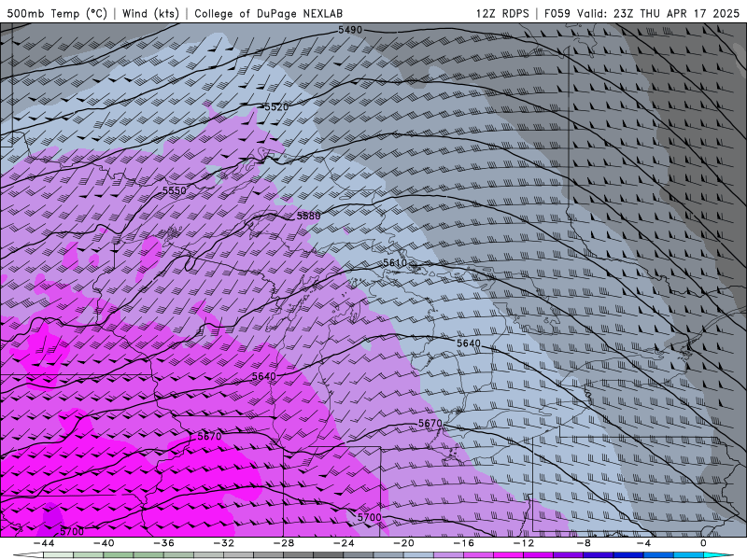Click the 5520 height contour label
Image resolution: width=747 pixels, height=560 pixels.
276,107
